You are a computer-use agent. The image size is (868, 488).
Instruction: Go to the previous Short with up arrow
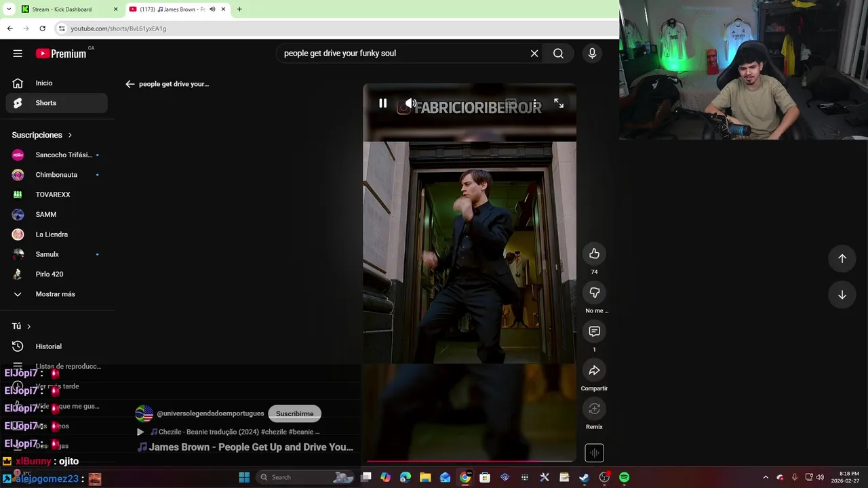pos(842,258)
